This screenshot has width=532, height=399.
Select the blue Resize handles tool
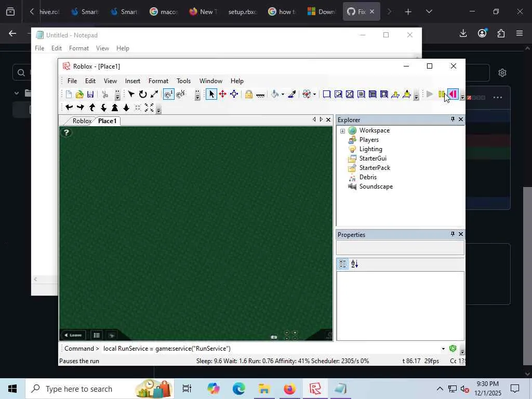coord(234,94)
